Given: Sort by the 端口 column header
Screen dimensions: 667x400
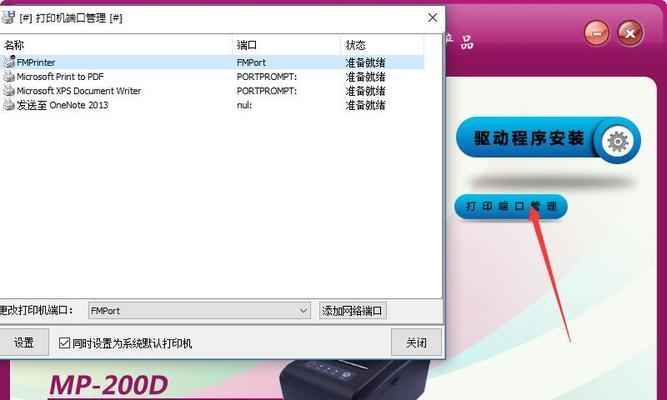Looking at the screenshot, I should pyautogui.click(x=286, y=45).
